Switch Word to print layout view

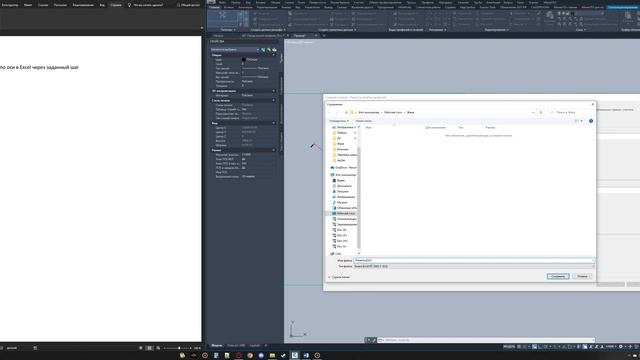pos(149,348)
